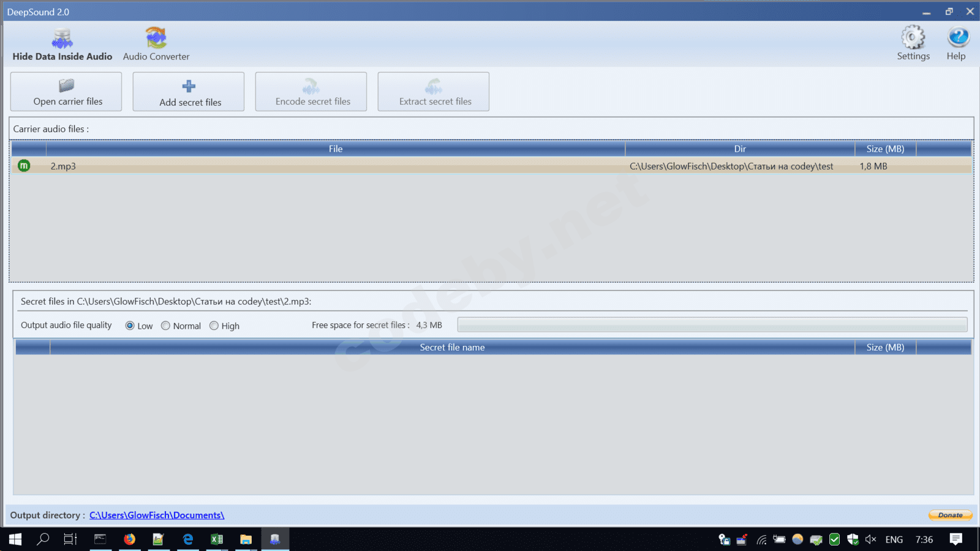
Task: Click the ENG language indicator
Action: point(894,539)
